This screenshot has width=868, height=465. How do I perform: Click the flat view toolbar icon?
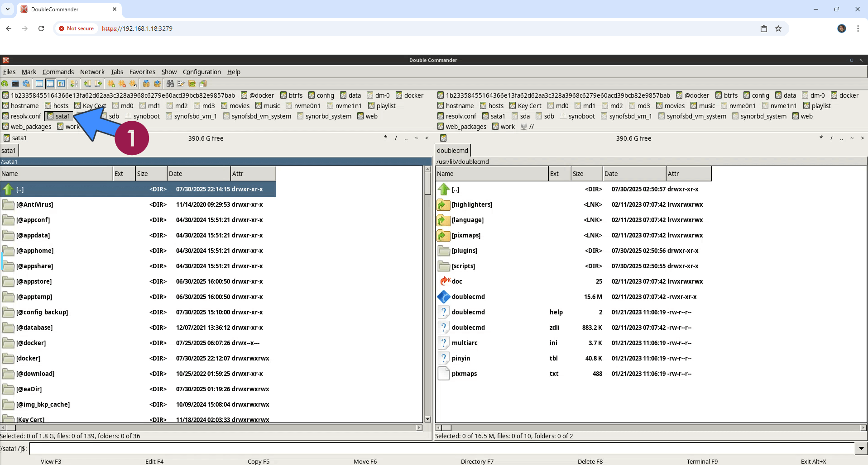pyautogui.click(x=74, y=84)
